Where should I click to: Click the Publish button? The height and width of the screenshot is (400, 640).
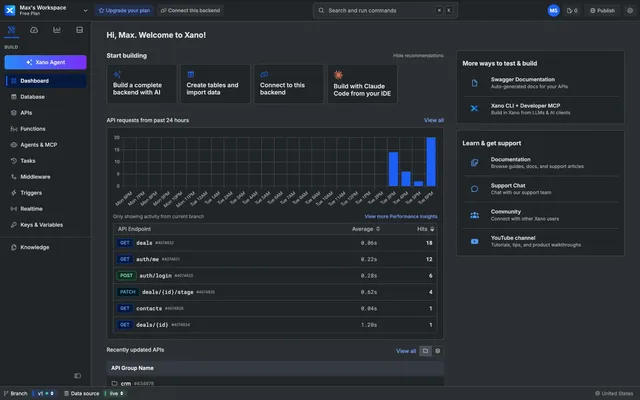(x=602, y=11)
